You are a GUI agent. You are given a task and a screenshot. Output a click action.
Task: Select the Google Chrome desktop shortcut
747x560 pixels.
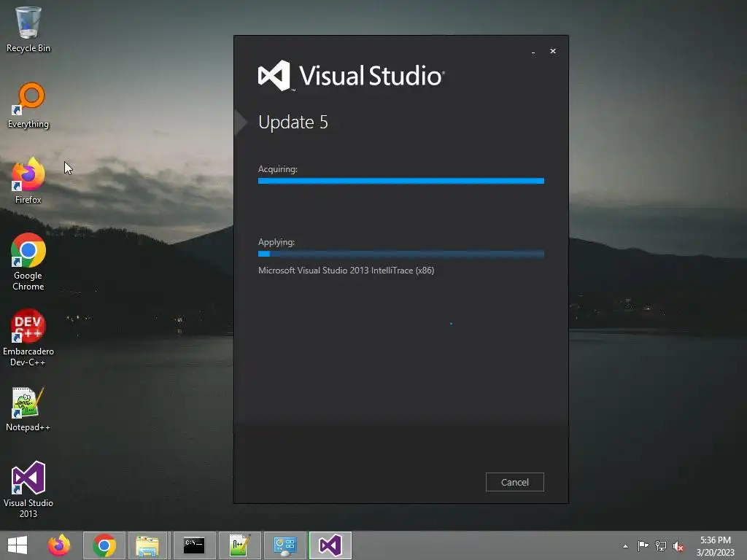click(28, 262)
